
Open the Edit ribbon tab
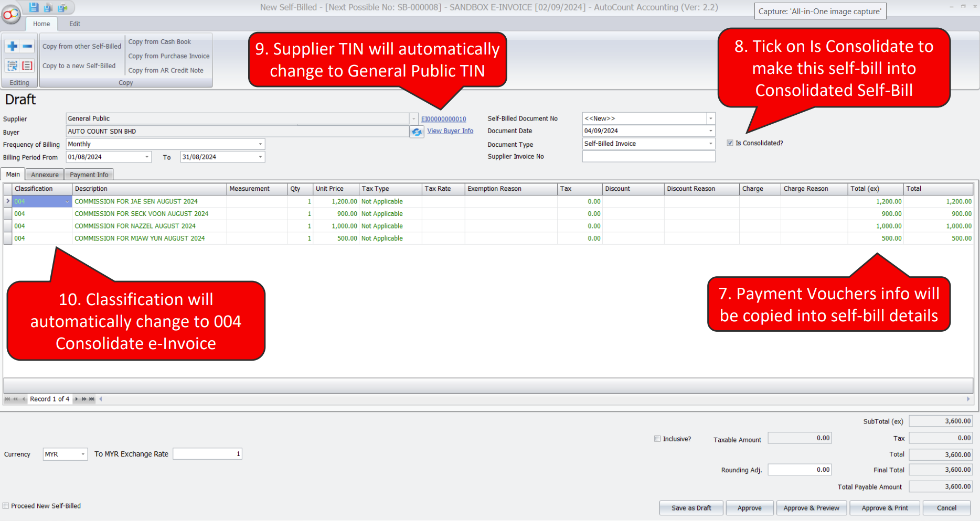tap(75, 24)
